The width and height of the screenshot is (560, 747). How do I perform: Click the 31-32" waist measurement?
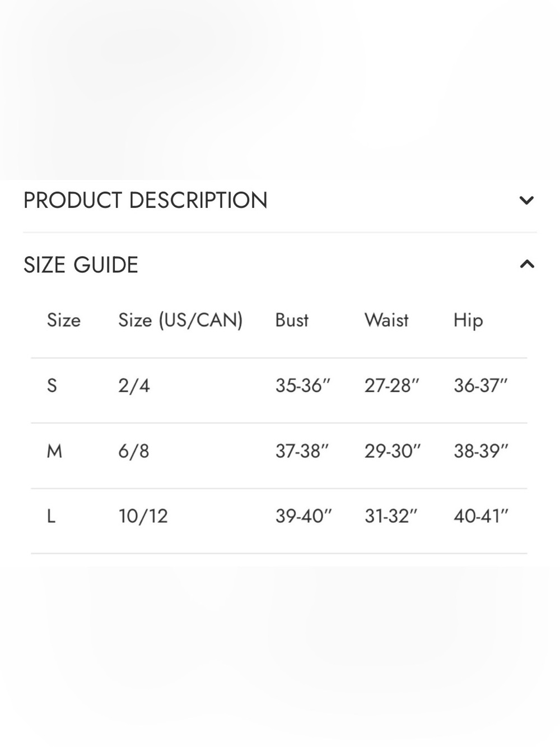[x=391, y=516]
